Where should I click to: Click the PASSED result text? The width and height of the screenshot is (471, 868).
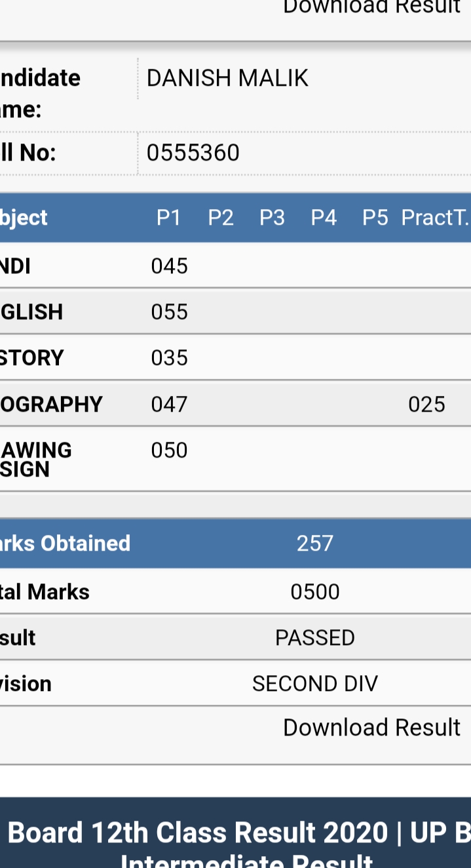315,638
